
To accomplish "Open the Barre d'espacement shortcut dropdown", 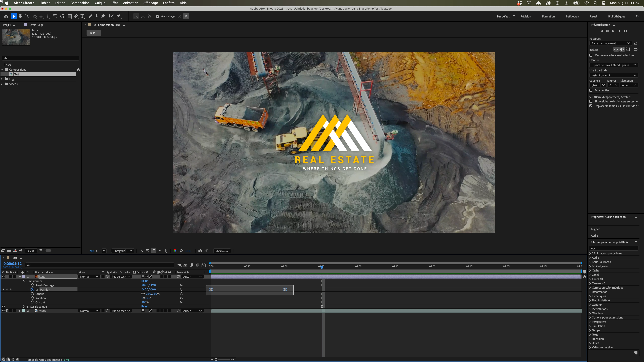I will coord(610,43).
